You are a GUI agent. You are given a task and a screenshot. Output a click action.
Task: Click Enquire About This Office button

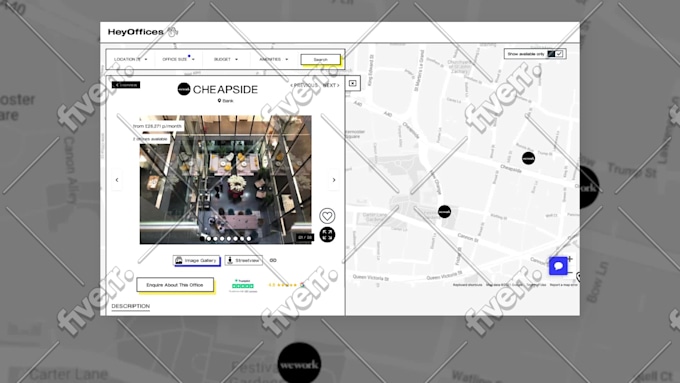click(175, 285)
